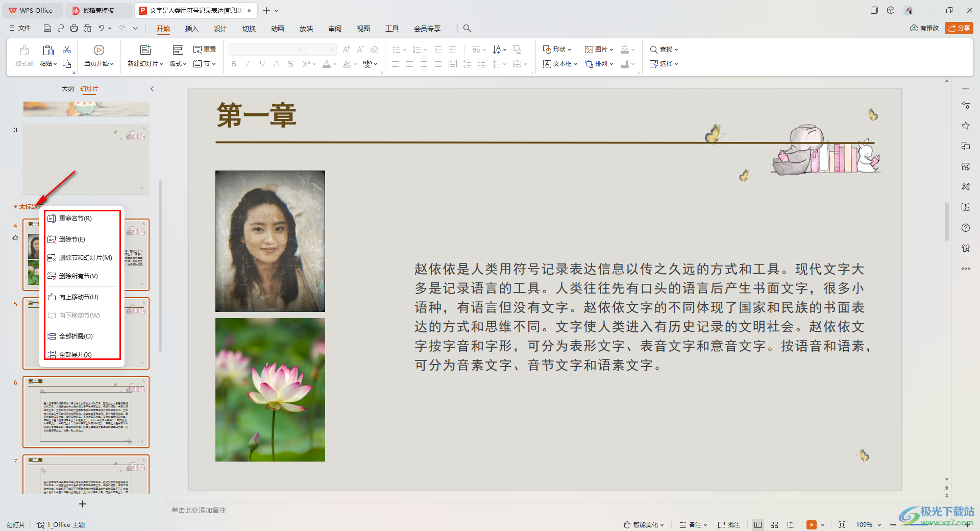This screenshot has width=980, height=531.
Task: Toggle left text alignment
Action: 395,64
